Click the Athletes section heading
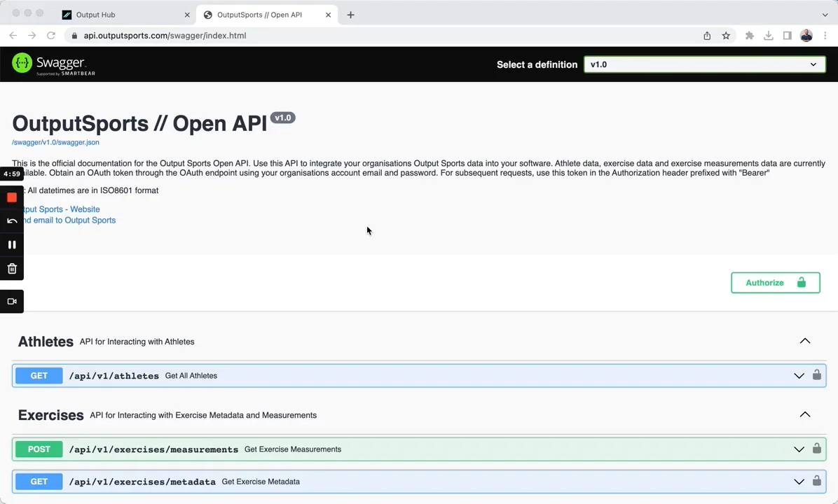This screenshot has height=504, width=838. click(x=46, y=342)
